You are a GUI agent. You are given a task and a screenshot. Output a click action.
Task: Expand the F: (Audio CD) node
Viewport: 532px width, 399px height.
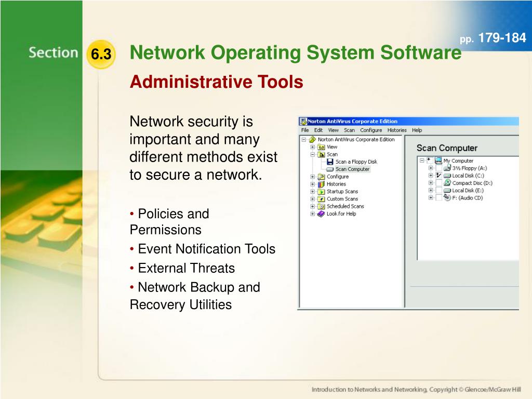click(431, 198)
